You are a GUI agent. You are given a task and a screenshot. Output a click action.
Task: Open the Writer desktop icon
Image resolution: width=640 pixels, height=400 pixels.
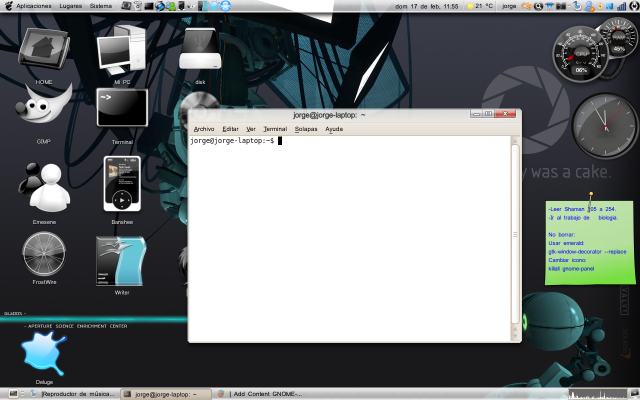tap(121, 261)
